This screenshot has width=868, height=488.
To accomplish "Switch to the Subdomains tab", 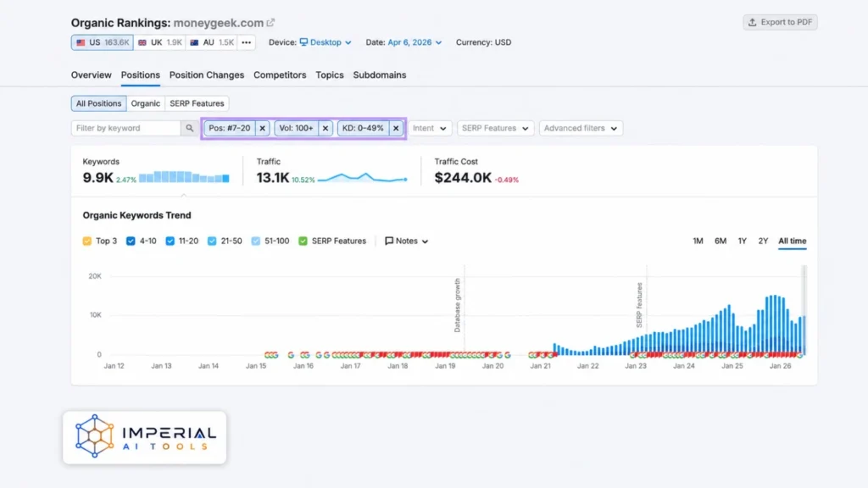I will point(380,75).
